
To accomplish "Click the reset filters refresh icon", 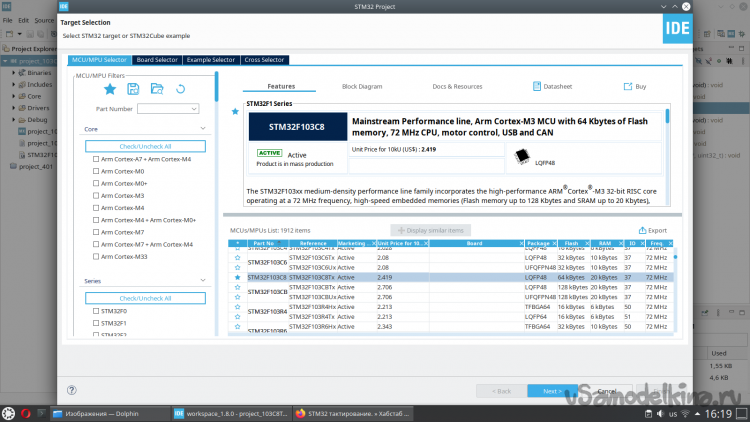I will 180,90.
